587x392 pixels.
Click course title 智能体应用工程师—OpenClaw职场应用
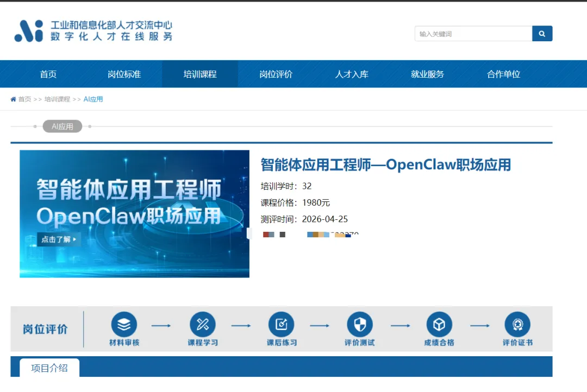[385, 165]
